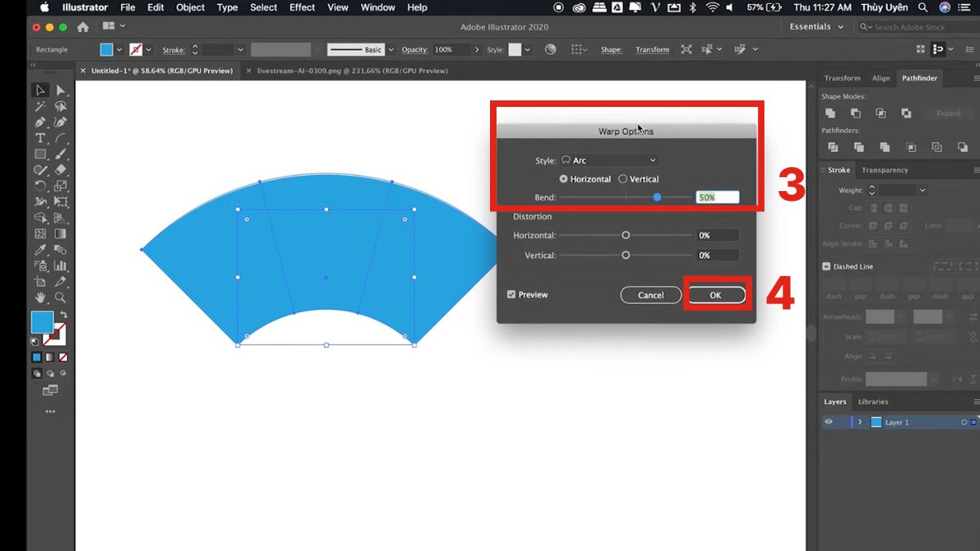
Task: Click the large blue Fill swatch
Action: pyautogui.click(x=42, y=322)
